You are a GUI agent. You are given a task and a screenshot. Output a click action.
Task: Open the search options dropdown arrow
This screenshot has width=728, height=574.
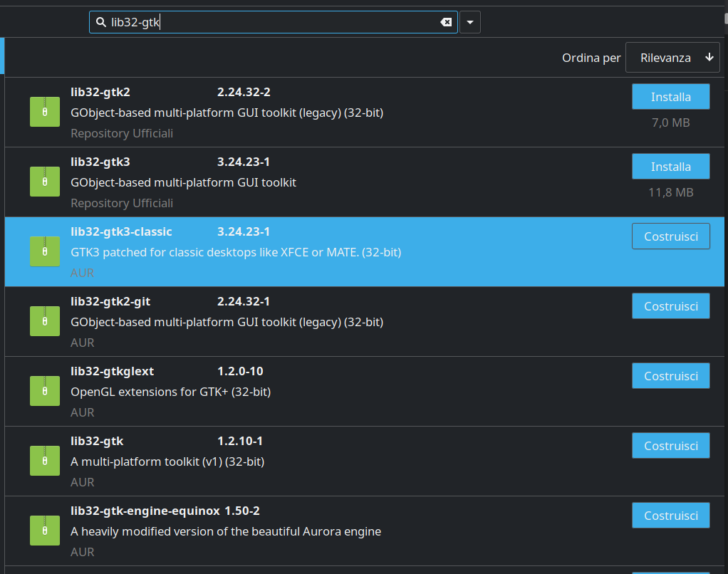click(469, 22)
